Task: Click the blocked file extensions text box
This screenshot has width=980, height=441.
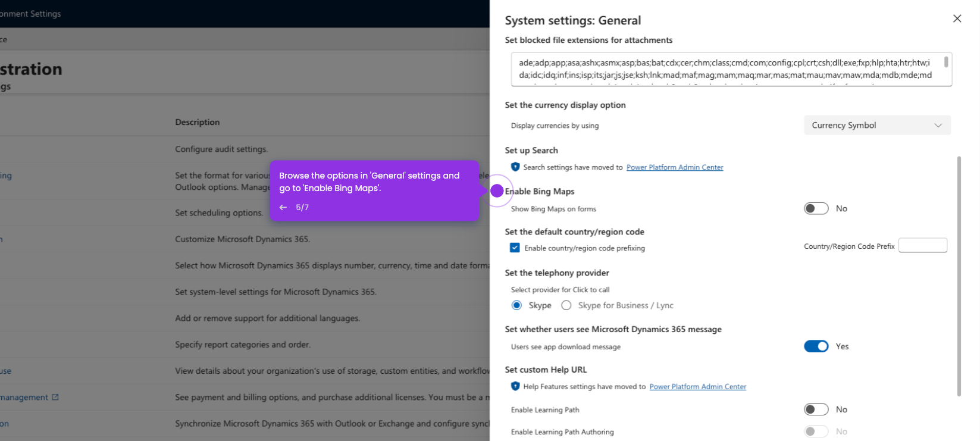Action: (x=731, y=69)
